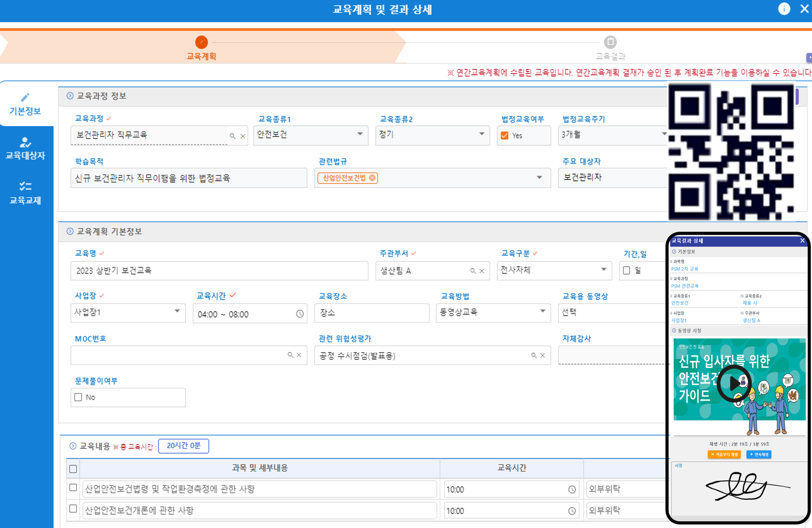Clear 관련 위험성평가 with X icon
This screenshot has width=812, height=528.
542,356
